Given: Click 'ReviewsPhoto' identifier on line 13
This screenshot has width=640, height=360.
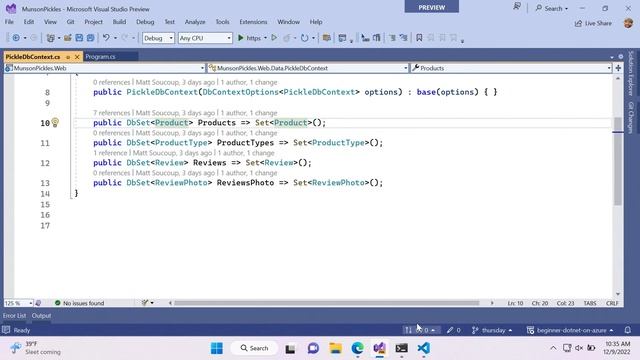Looking at the screenshot, I should click(245, 182).
